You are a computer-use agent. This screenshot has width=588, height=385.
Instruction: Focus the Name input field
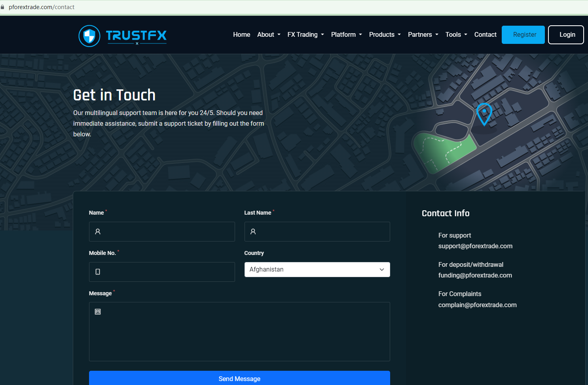pyautogui.click(x=162, y=232)
